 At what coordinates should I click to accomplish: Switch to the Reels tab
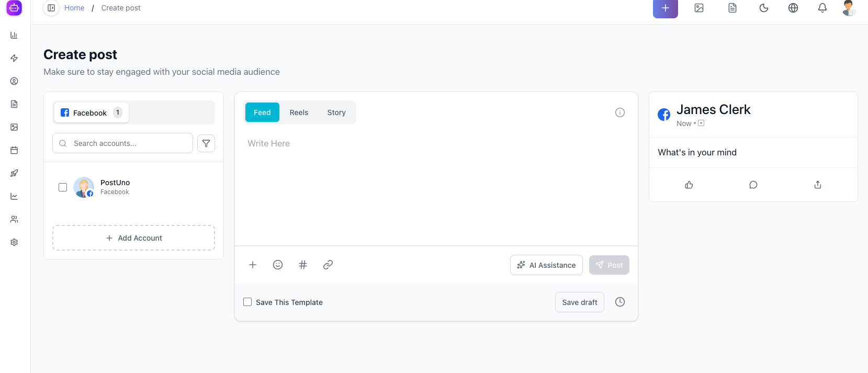[x=299, y=112]
